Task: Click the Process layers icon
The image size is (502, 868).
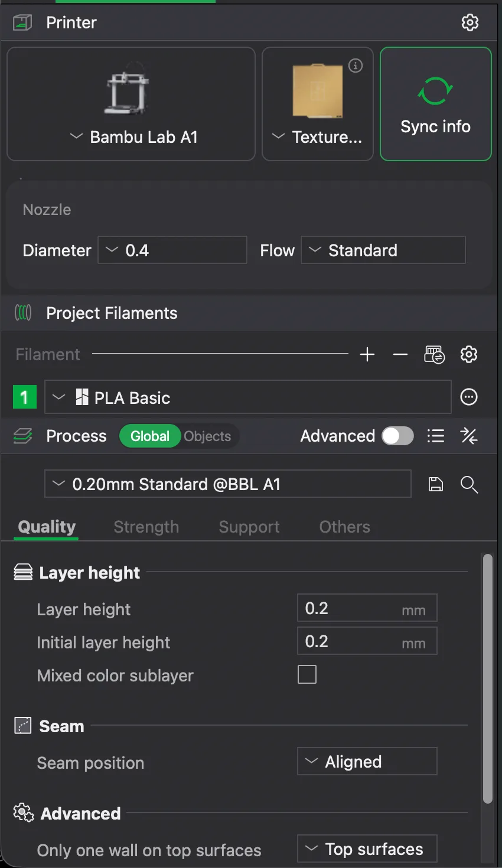Action: (x=23, y=436)
